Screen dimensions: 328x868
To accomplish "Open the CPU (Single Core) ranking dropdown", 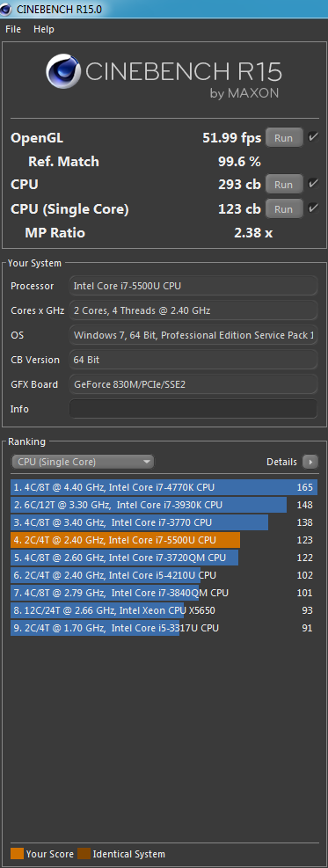I will tap(83, 462).
